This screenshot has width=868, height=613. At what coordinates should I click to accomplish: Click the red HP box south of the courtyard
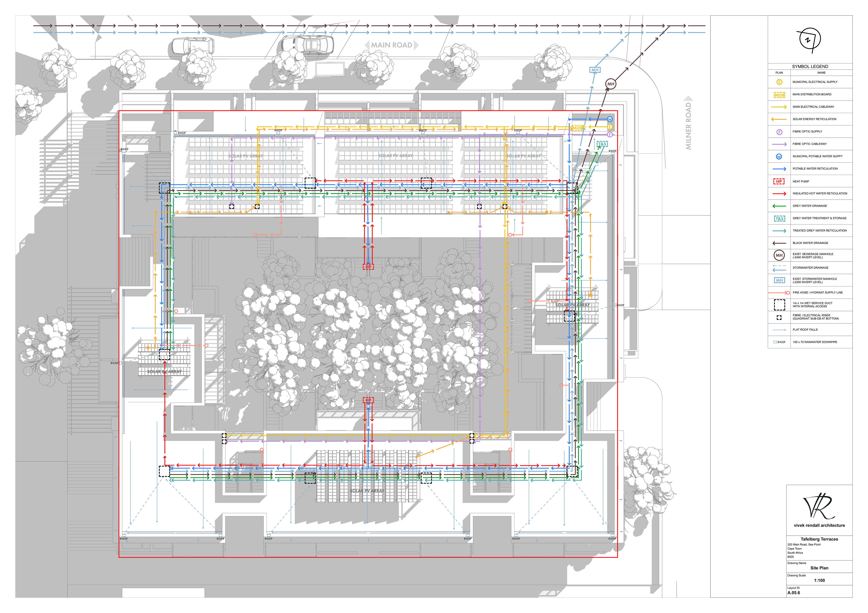(368, 400)
